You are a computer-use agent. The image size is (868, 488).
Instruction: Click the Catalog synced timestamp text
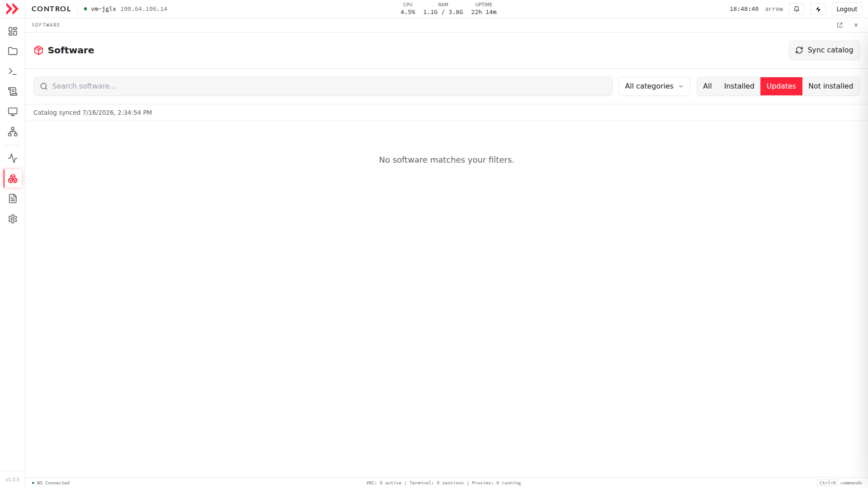pos(93,113)
